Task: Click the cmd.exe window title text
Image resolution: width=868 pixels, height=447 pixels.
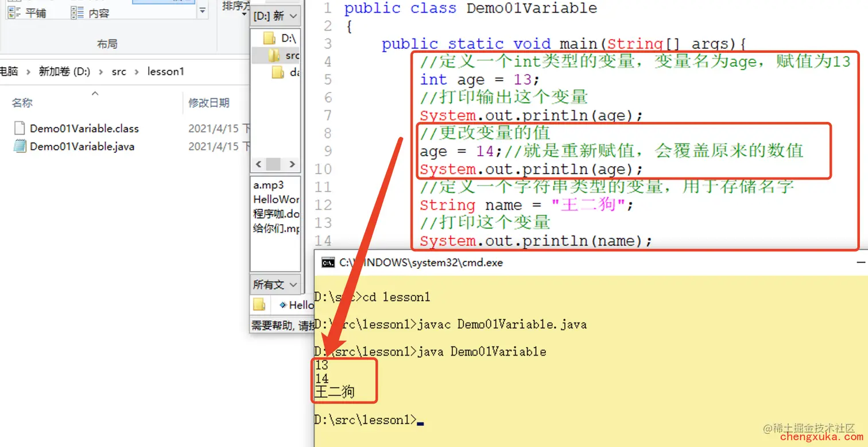Action: tap(421, 263)
